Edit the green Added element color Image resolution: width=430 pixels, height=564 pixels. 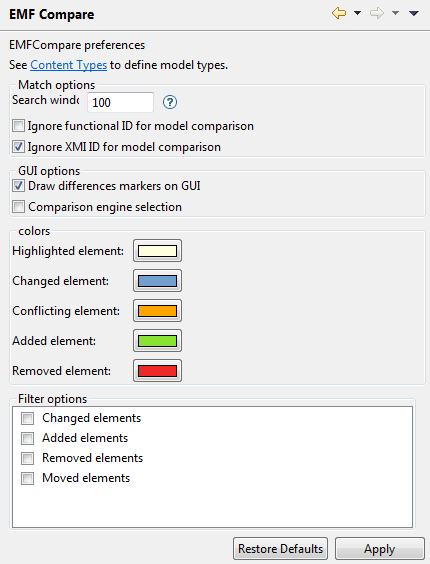(157, 341)
